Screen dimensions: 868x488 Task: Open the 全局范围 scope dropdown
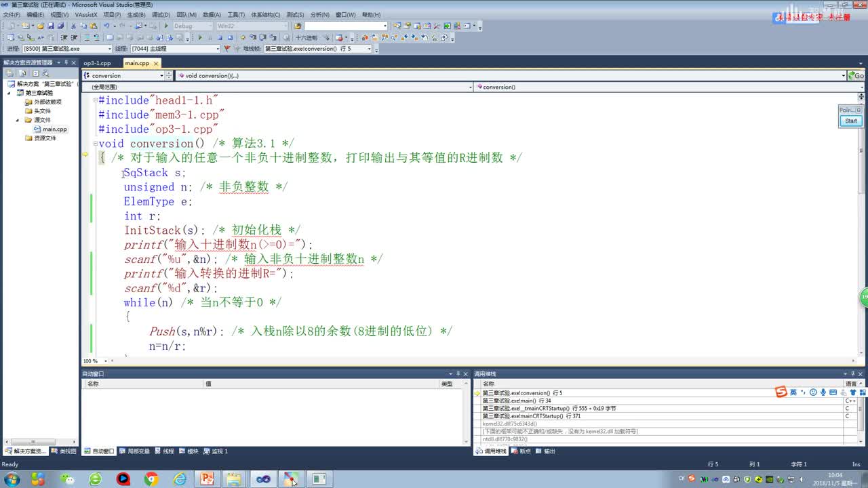click(277, 87)
